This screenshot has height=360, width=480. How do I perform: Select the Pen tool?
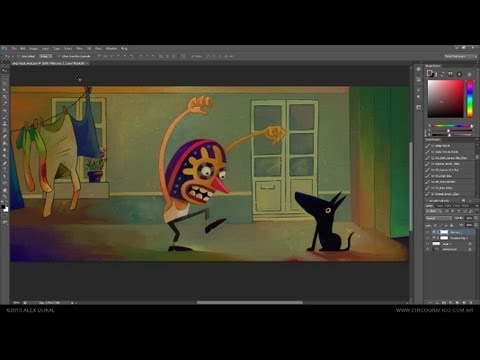[x=5, y=163]
